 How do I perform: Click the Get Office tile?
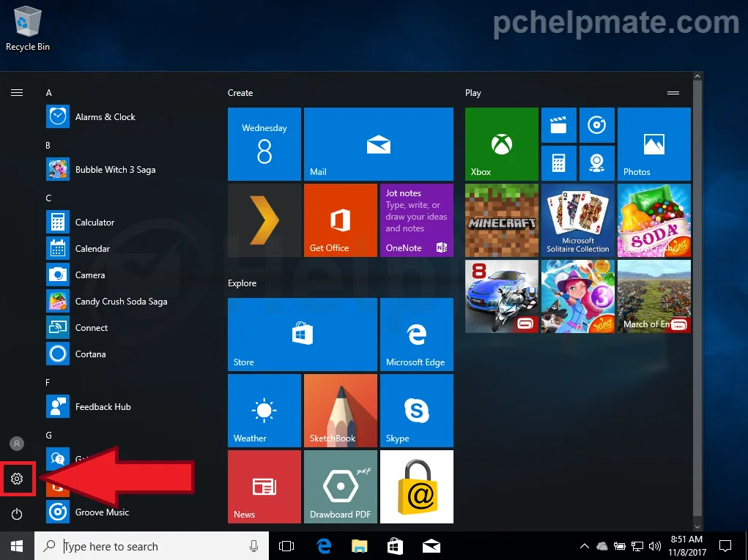pyautogui.click(x=341, y=220)
